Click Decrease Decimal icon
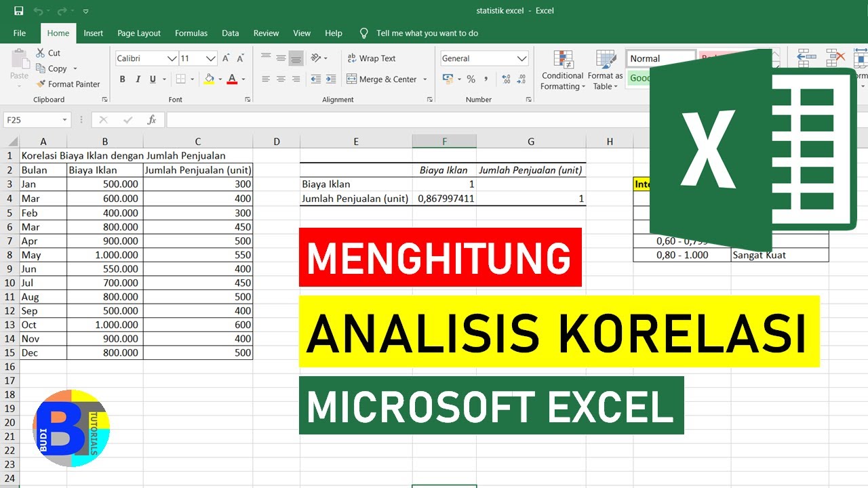The height and width of the screenshot is (488, 868). (521, 79)
